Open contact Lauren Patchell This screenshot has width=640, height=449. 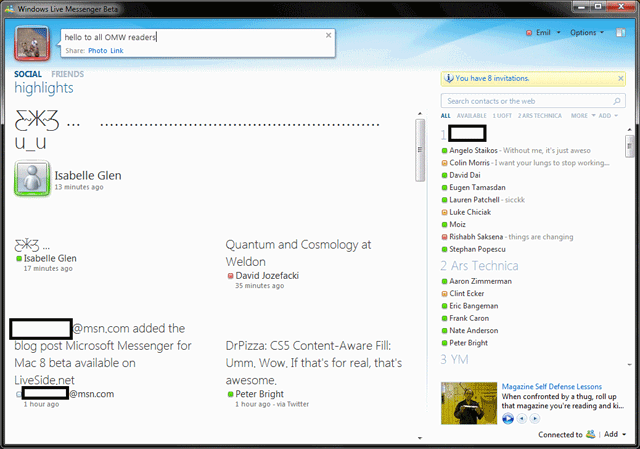tap(474, 200)
